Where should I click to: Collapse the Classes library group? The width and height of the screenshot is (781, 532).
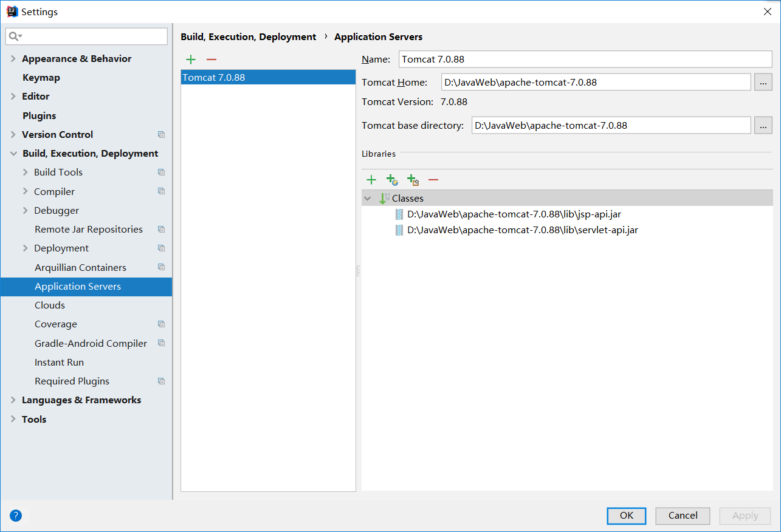[x=368, y=199]
